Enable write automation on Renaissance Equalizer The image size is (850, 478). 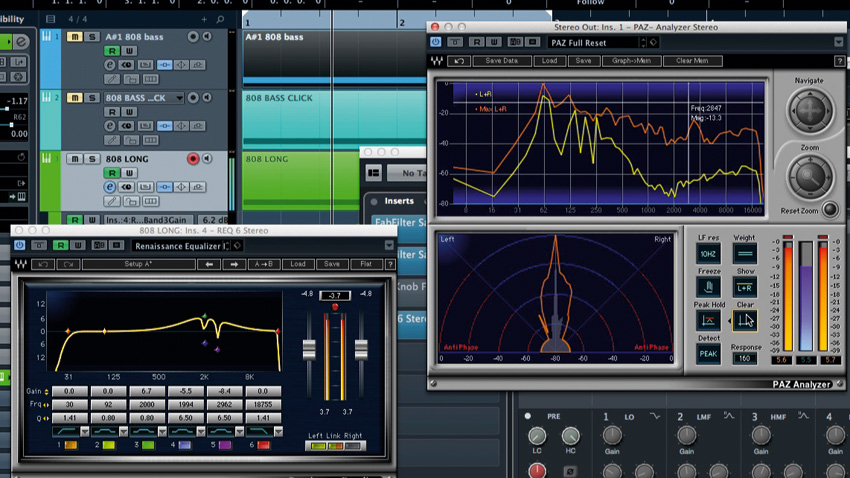pyautogui.click(x=78, y=246)
